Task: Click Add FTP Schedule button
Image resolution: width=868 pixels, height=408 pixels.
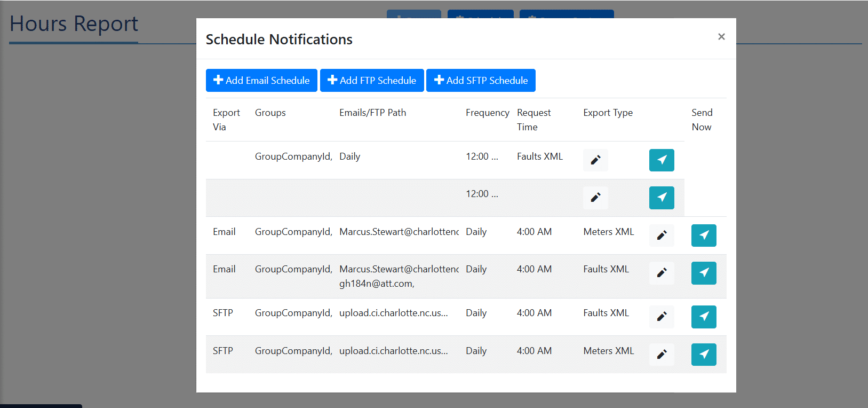Action: point(372,81)
